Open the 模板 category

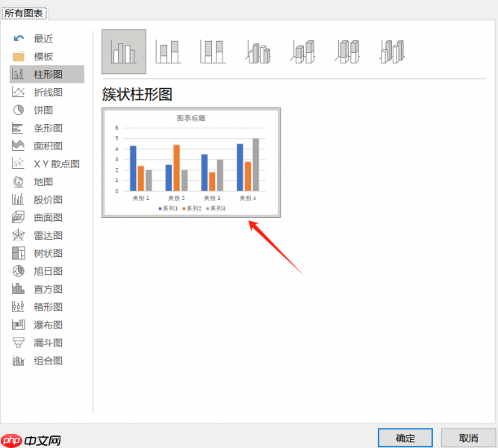click(43, 56)
